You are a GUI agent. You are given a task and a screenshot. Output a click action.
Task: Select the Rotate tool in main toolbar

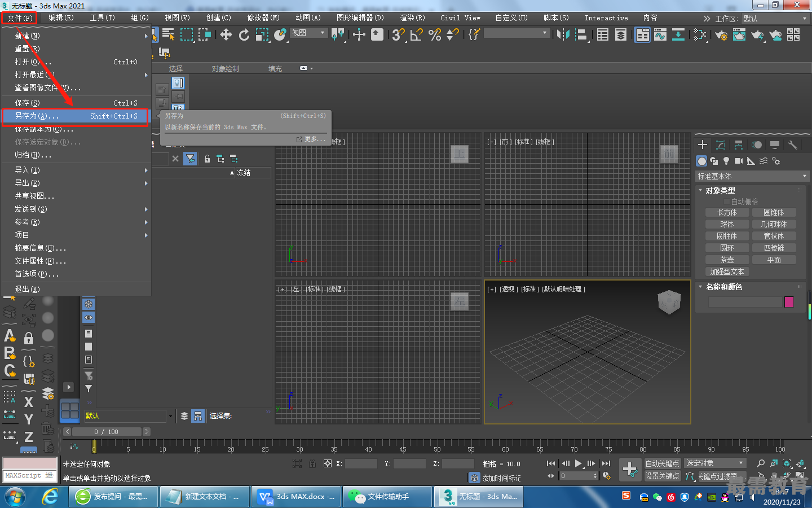tap(244, 35)
